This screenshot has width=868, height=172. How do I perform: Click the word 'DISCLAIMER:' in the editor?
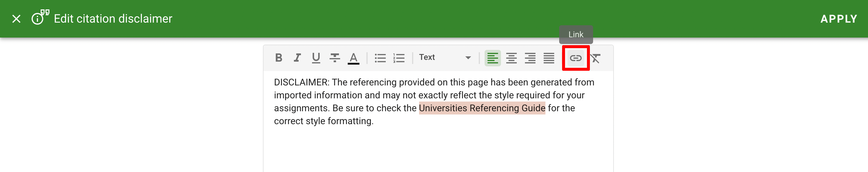(x=302, y=82)
